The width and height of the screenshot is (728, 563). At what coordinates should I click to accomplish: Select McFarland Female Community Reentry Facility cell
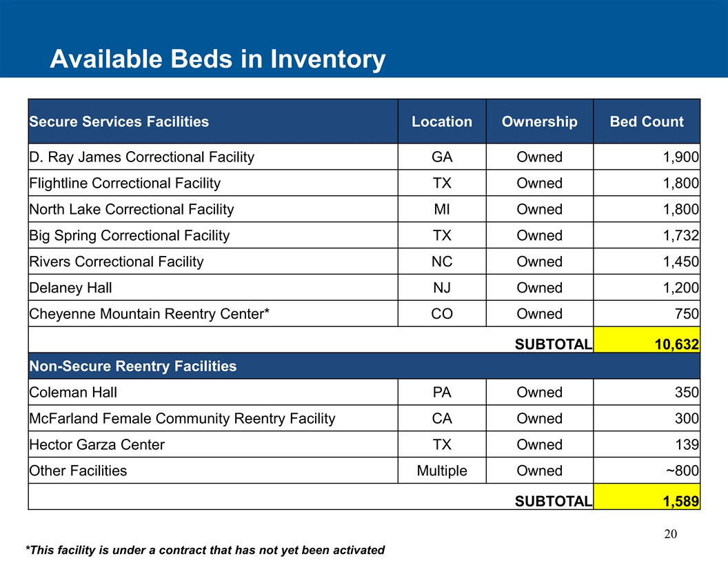pos(182,419)
